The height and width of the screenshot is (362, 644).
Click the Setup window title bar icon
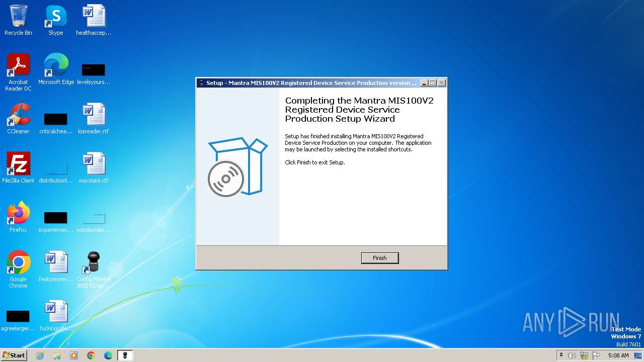(x=202, y=83)
